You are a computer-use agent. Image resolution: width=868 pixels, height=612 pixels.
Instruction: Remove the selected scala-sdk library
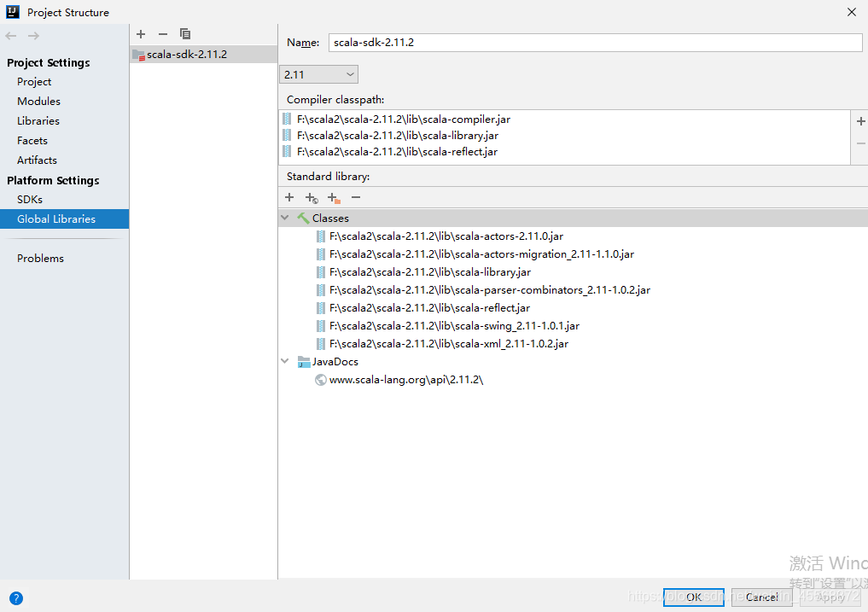coord(162,34)
